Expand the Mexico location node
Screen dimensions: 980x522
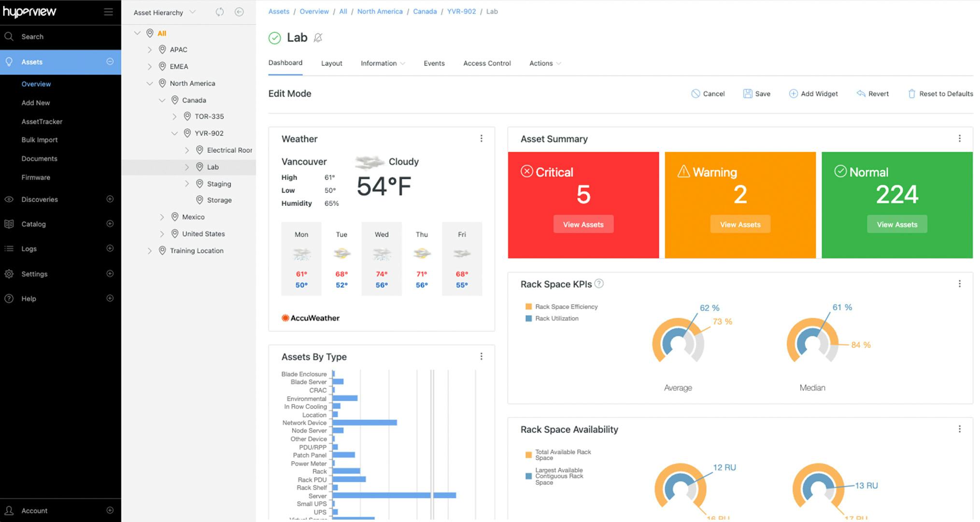click(x=162, y=217)
